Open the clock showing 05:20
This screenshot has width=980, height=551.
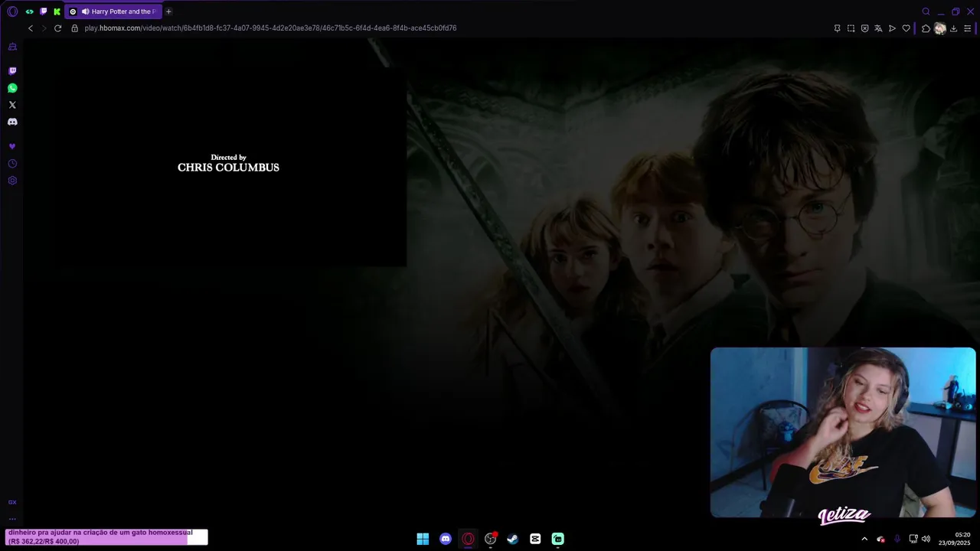coord(955,539)
